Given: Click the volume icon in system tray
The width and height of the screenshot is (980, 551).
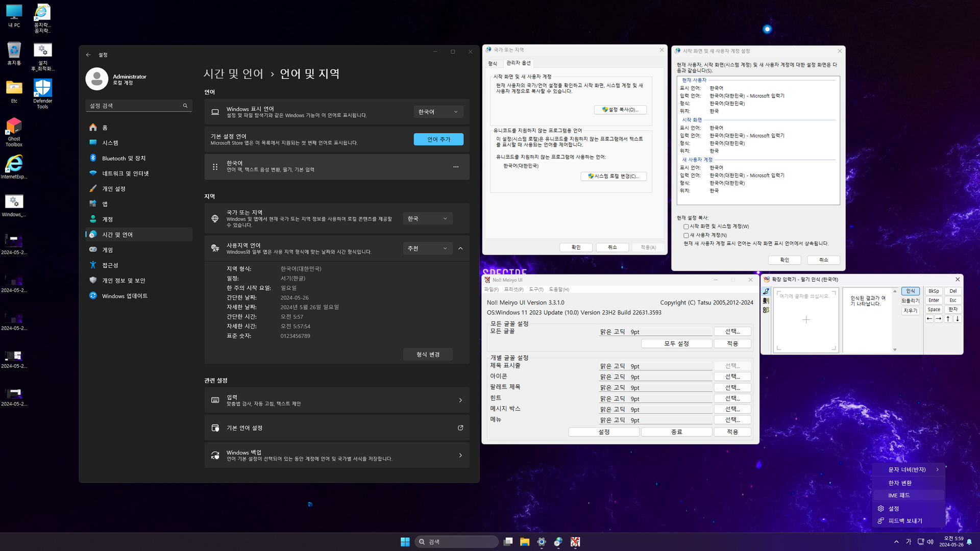Looking at the screenshot, I should pos(930,542).
